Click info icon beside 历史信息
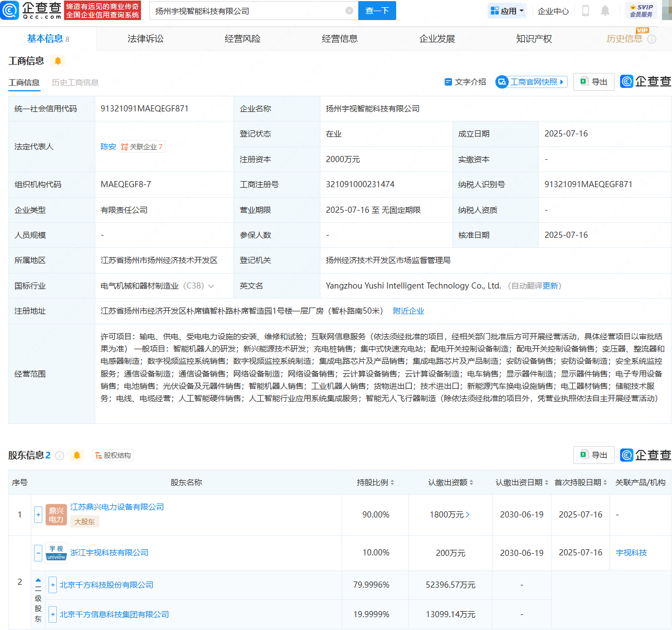The width and height of the screenshot is (672, 630). [x=651, y=39]
